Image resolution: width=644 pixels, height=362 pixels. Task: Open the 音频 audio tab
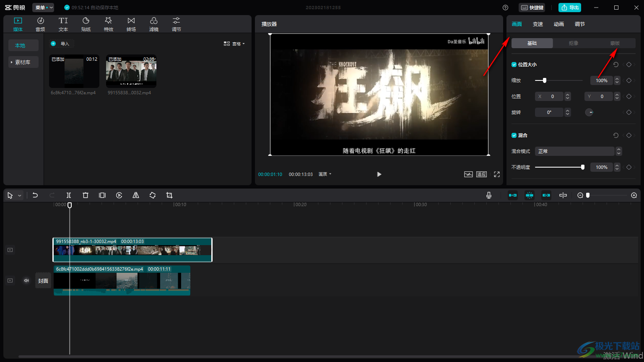pyautogui.click(x=40, y=24)
